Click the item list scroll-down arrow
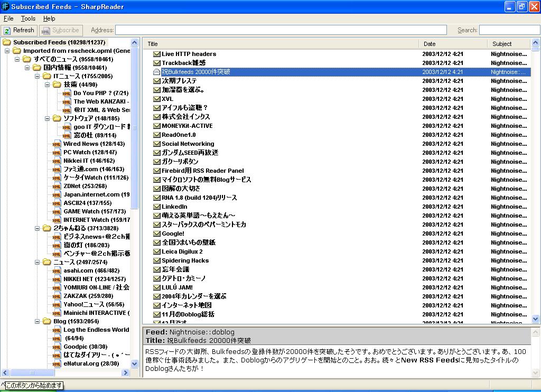The width and height of the screenshot is (541, 392). click(x=536, y=319)
